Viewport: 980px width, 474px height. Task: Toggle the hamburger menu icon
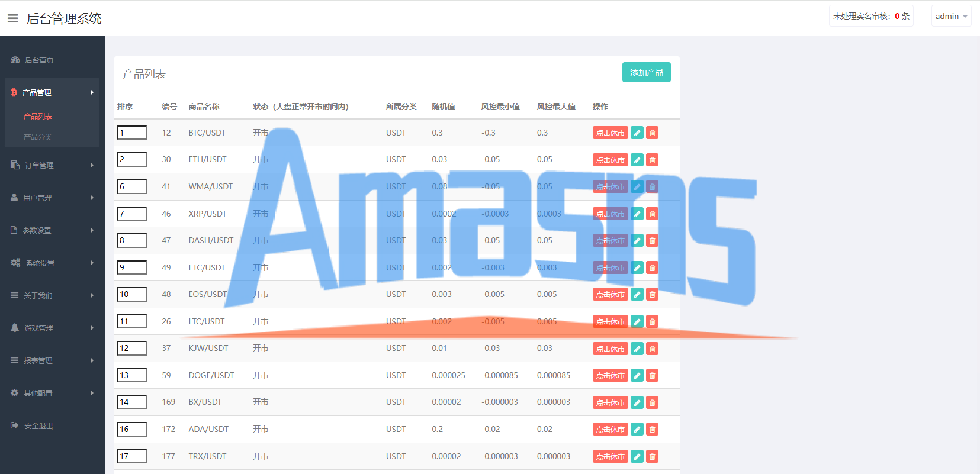(12, 18)
